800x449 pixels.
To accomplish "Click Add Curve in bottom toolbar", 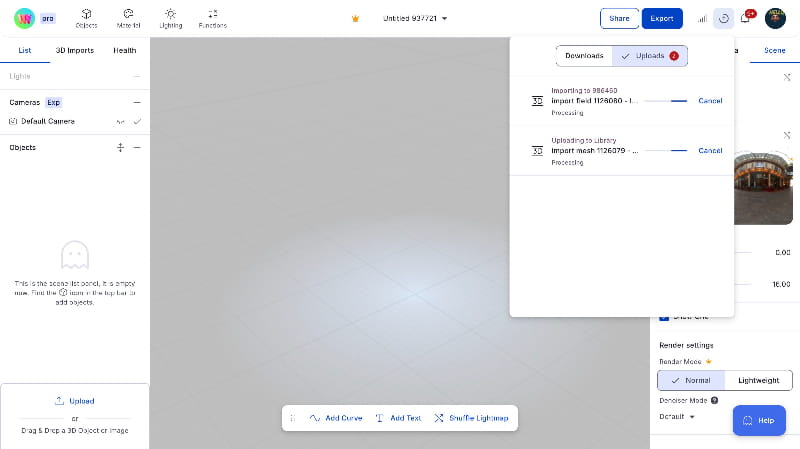I will pos(336,418).
